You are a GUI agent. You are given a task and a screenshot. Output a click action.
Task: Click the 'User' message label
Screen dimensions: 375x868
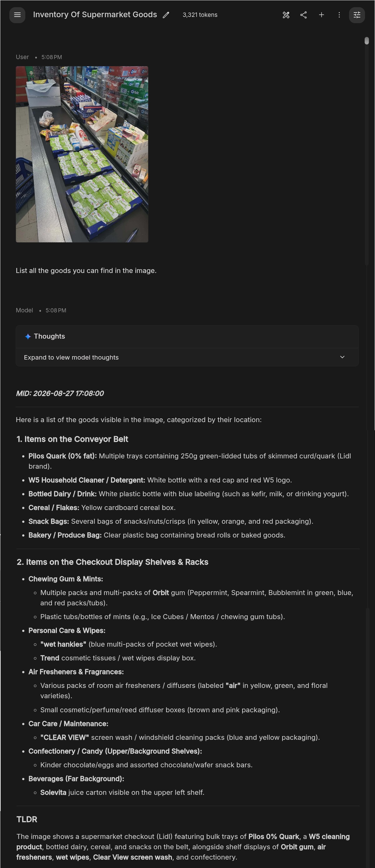[x=22, y=57]
